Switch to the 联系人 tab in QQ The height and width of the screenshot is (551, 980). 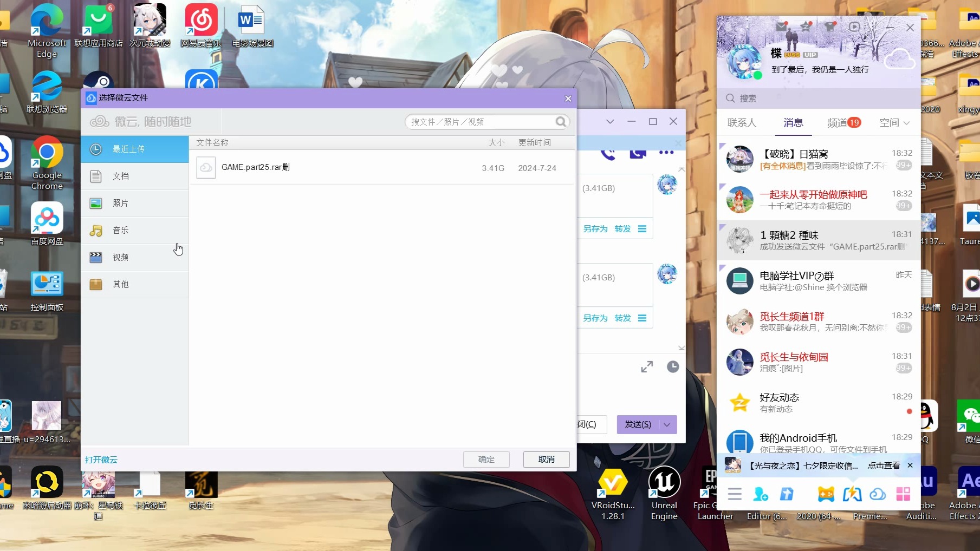(742, 123)
